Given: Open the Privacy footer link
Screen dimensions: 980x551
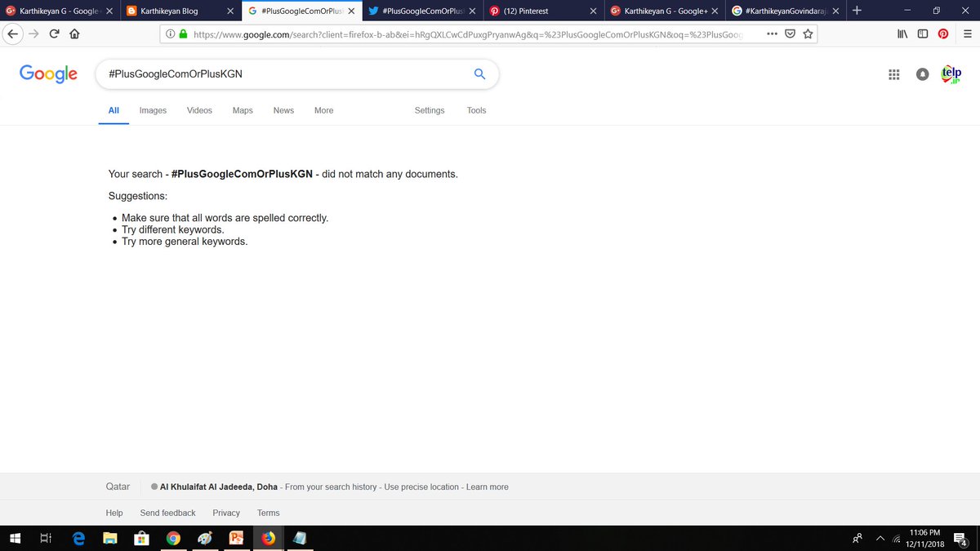Looking at the screenshot, I should click(x=226, y=513).
